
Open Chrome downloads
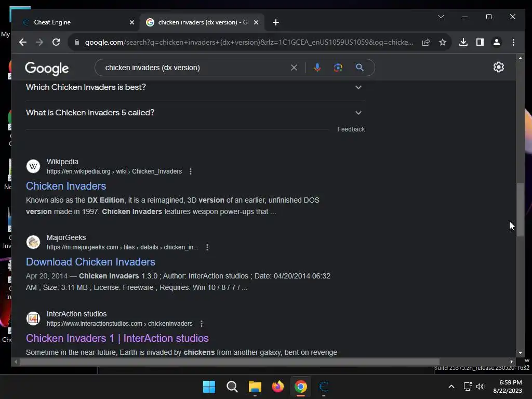coord(463,42)
